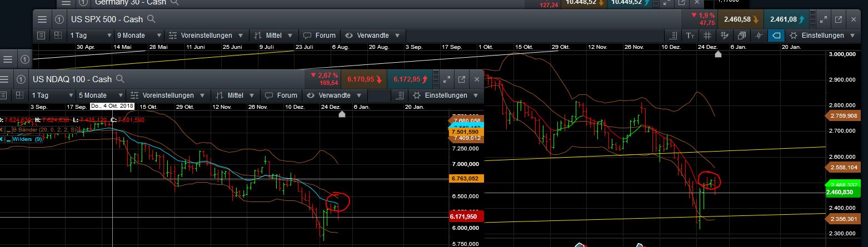868x247 pixels.
Task: Click the dotted layout icon in NDAQ toolbar
Action: 19,95
